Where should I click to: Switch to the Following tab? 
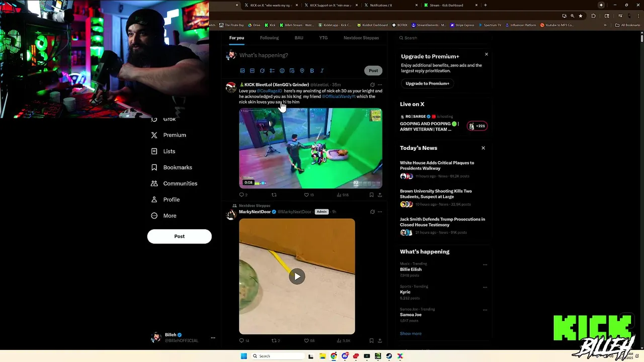pos(269,38)
